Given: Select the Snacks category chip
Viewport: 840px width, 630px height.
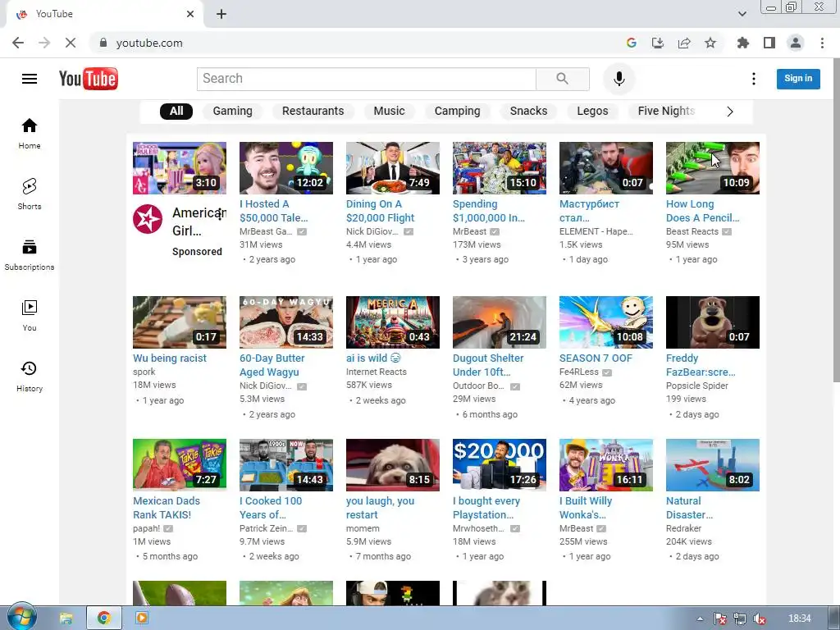Looking at the screenshot, I should coord(528,111).
